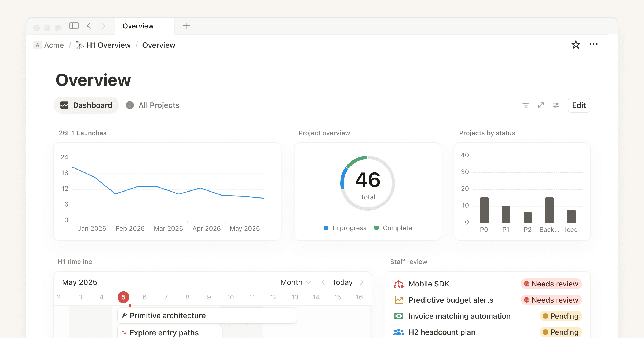Open the view settings sliders icon
644x338 pixels.
[556, 105]
